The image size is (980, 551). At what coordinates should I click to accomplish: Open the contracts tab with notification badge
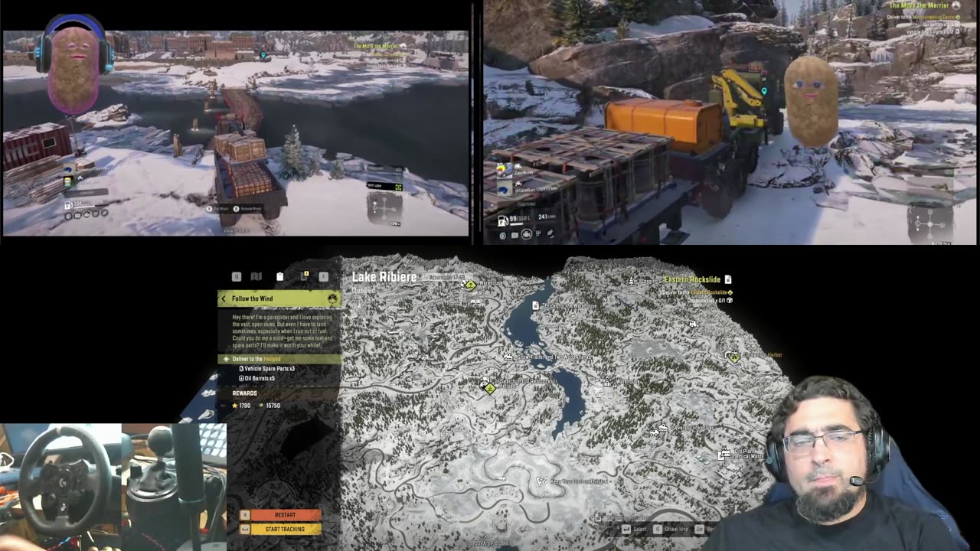click(303, 275)
